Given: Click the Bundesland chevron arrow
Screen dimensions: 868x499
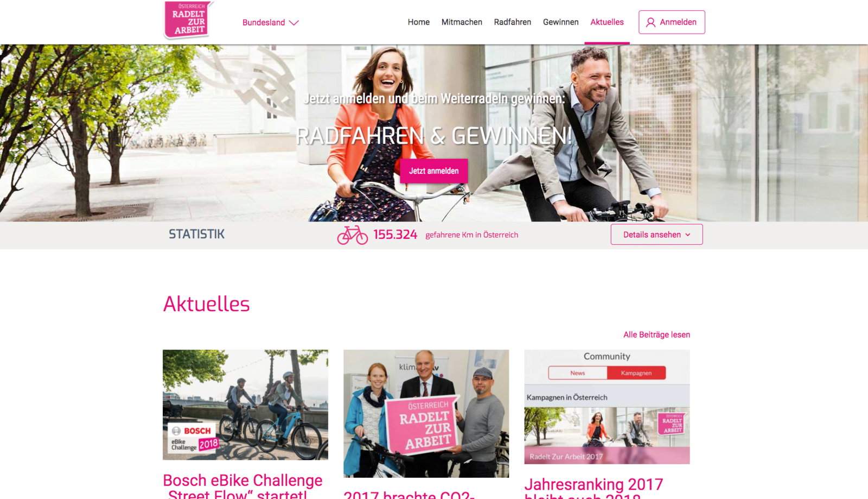Looking at the screenshot, I should (294, 23).
